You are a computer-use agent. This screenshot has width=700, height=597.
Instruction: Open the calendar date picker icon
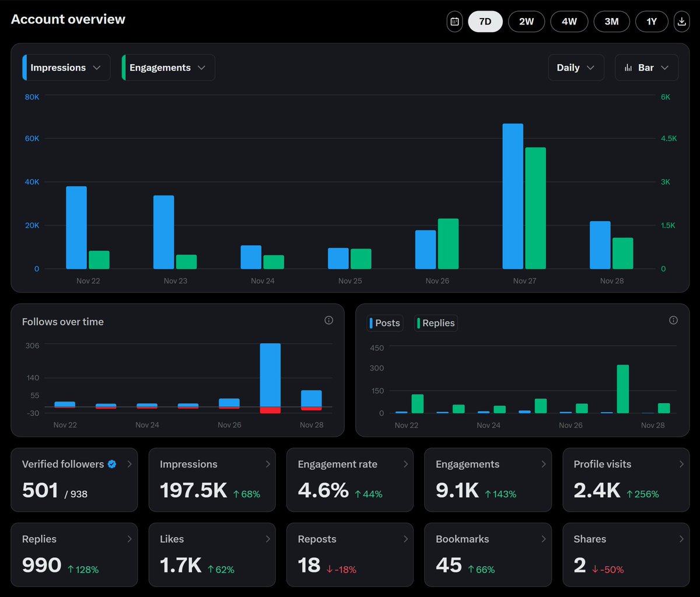[x=455, y=22]
